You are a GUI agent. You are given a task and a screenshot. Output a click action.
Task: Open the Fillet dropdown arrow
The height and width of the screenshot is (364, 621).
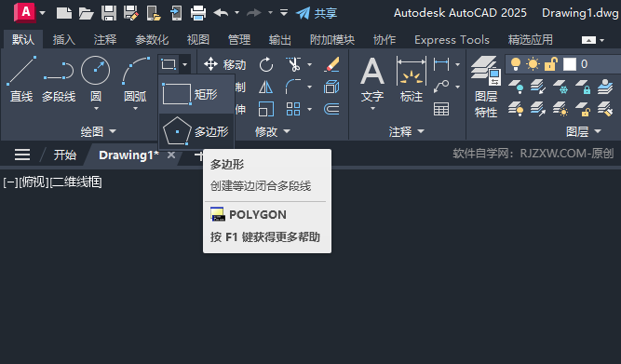[309, 87]
